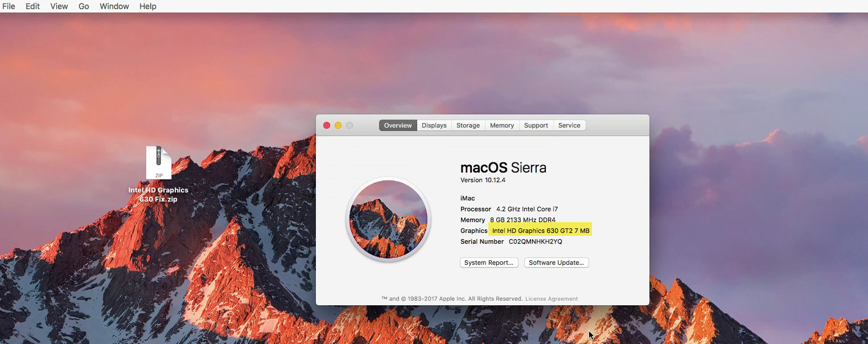Image resolution: width=868 pixels, height=344 pixels.
Task: Click the Version 10.12.4 text
Action: 483,180
